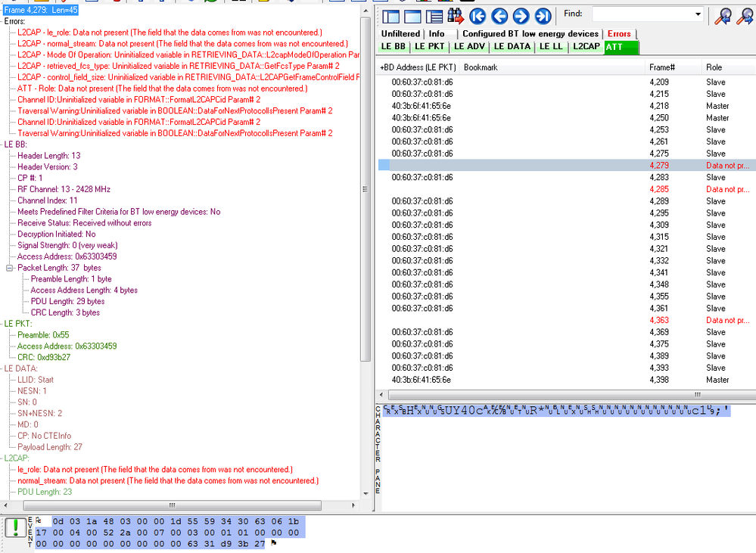Select the Frame 4,279: Len=45 root node
Screen dimensions: 756x553
(41, 10)
